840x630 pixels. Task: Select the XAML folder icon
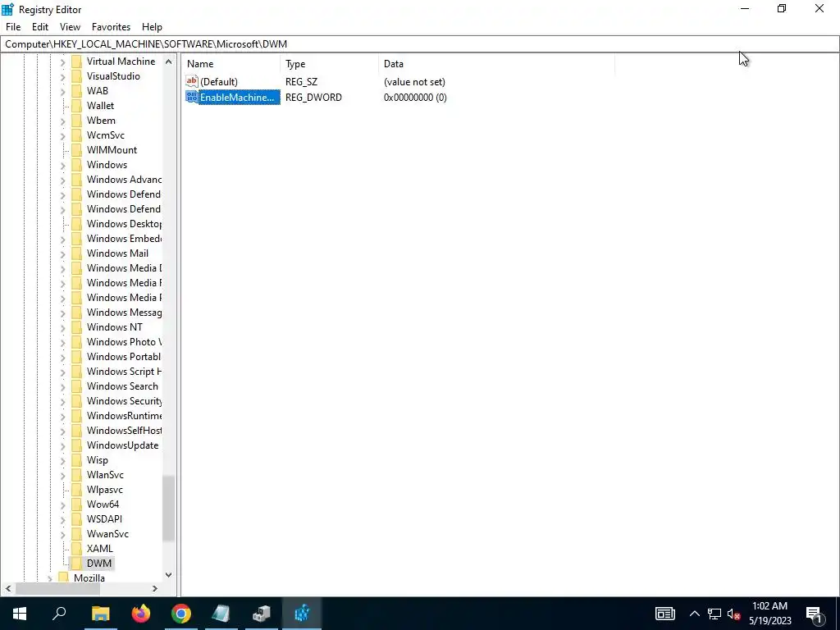tap(76, 549)
